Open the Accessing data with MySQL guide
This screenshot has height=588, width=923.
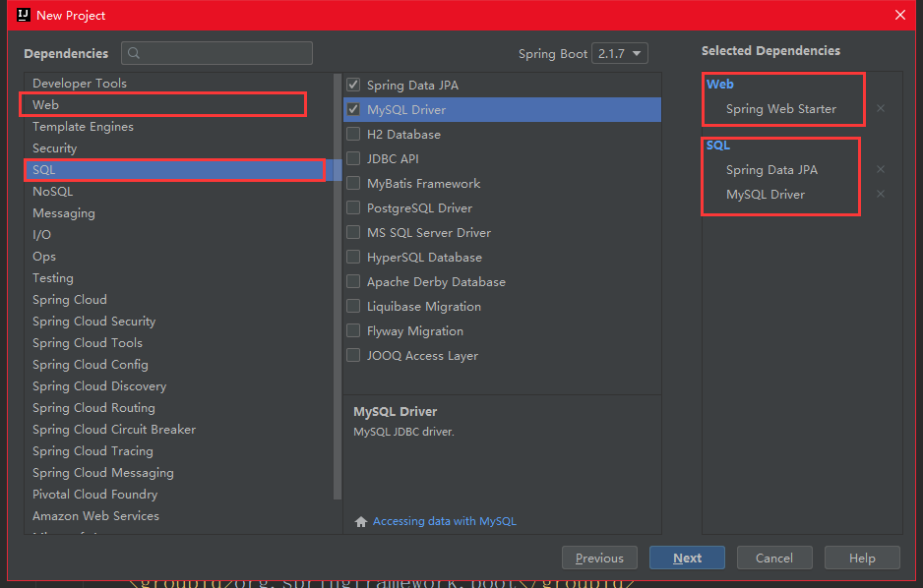coord(445,521)
